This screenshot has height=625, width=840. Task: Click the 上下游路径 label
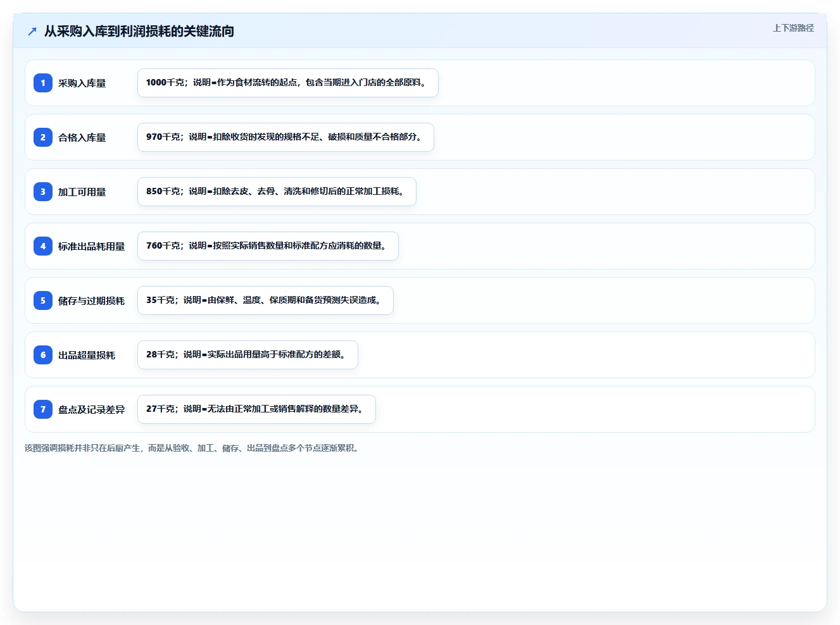click(x=793, y=28)
